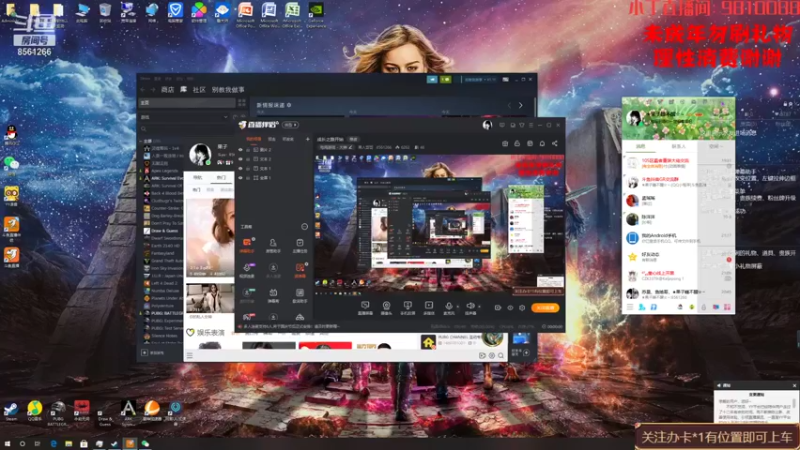Click the record icon beside preview eye
The width and height of the screenshot is (800, 450).
[x=497, y=308]
